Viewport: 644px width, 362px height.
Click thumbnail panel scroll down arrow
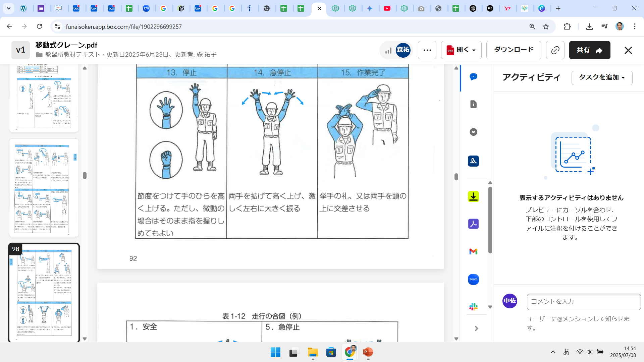(x=85, y=339)
